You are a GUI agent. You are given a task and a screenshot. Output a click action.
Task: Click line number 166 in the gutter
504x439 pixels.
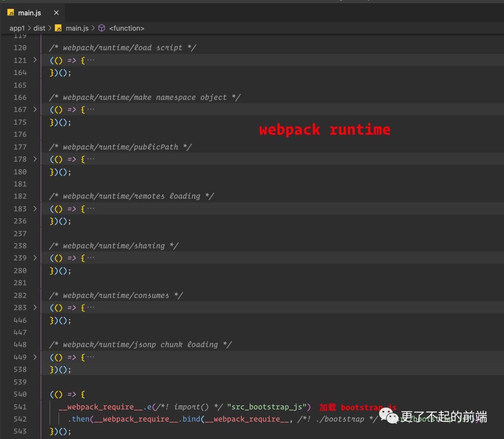[20, 97]
